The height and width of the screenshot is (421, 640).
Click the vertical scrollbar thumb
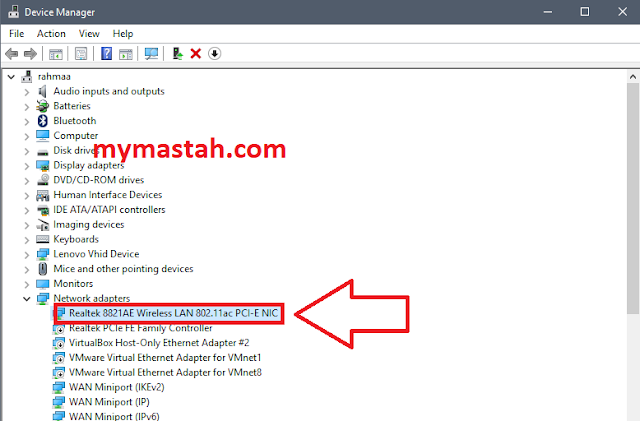(633, 198)
